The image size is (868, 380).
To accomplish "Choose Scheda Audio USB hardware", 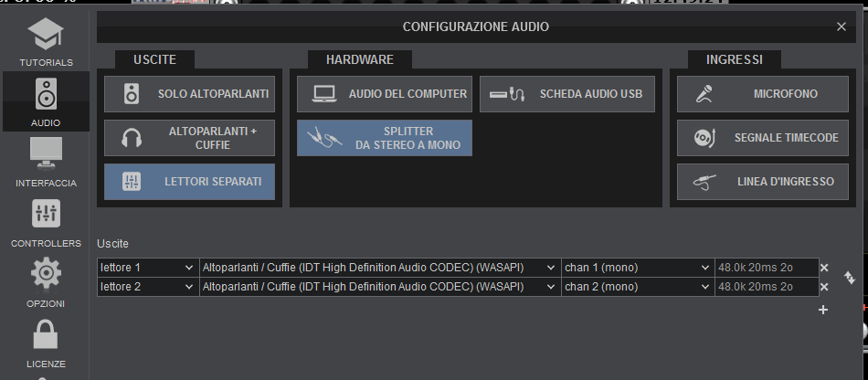I will coord(567,94).
